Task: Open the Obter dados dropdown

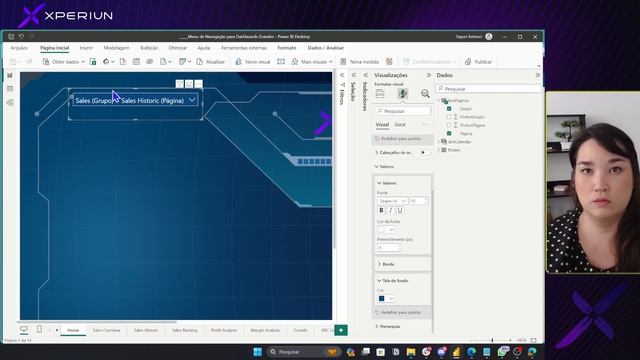Action: click(x=64, y=62)
